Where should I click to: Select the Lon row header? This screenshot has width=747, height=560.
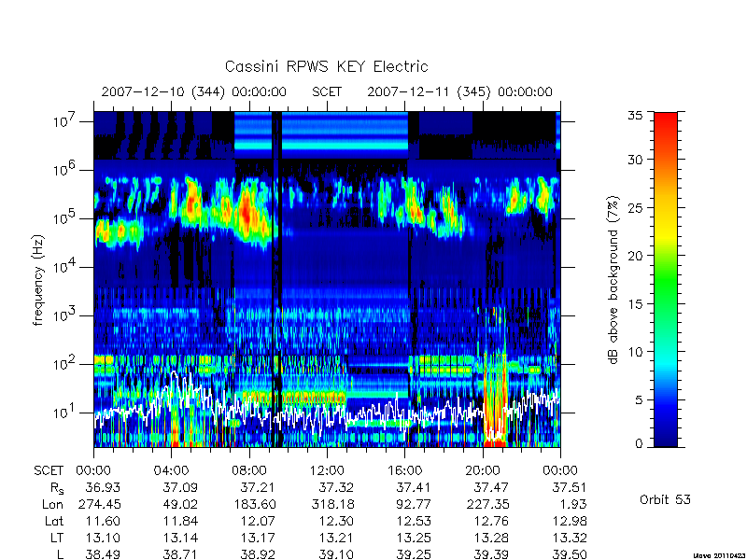click(52, 504)
